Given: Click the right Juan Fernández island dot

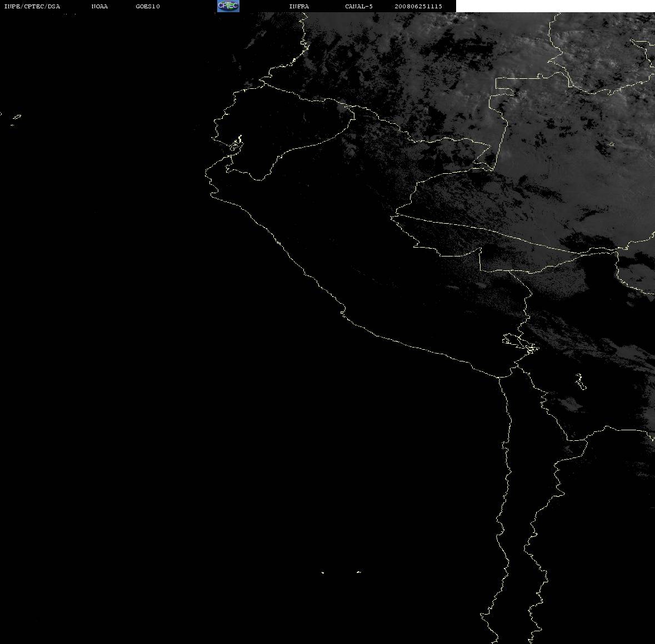Looking at the screenshot, I should (x=359, y=572).
